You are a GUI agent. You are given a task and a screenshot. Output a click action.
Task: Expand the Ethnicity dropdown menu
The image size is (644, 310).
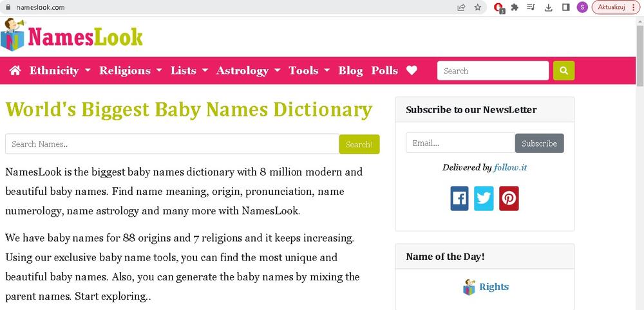60,71
